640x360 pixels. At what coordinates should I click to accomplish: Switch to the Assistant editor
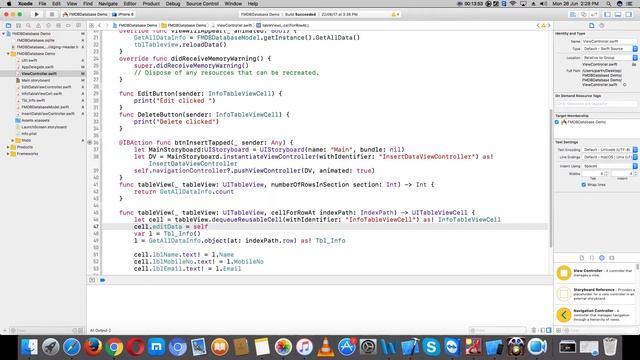click(x=584, y=14)
